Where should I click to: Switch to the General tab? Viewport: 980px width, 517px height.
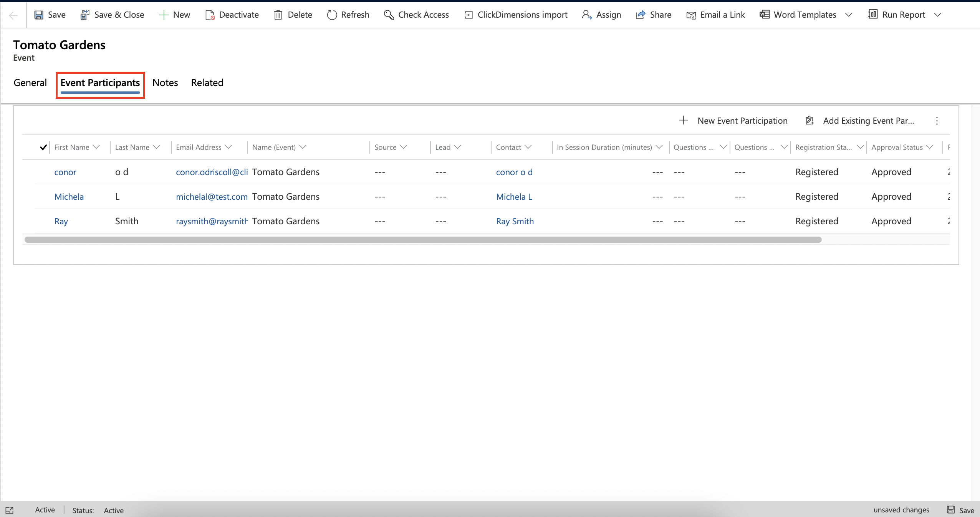30,83
